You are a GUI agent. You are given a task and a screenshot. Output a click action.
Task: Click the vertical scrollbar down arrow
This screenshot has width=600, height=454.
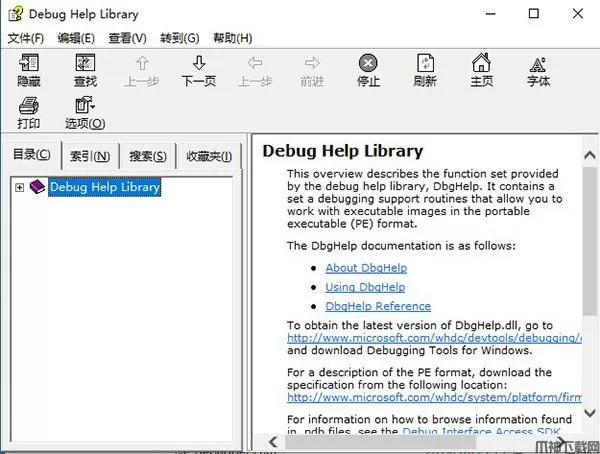coord(590,413)
